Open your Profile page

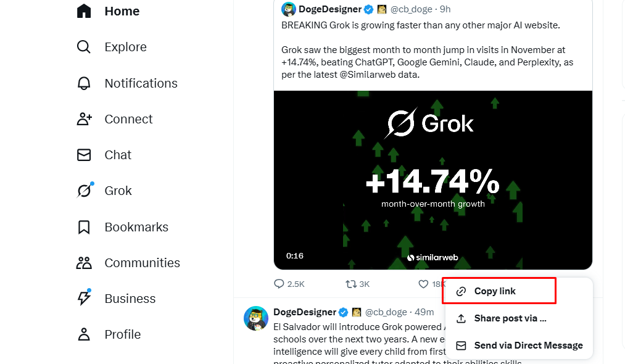122,334
